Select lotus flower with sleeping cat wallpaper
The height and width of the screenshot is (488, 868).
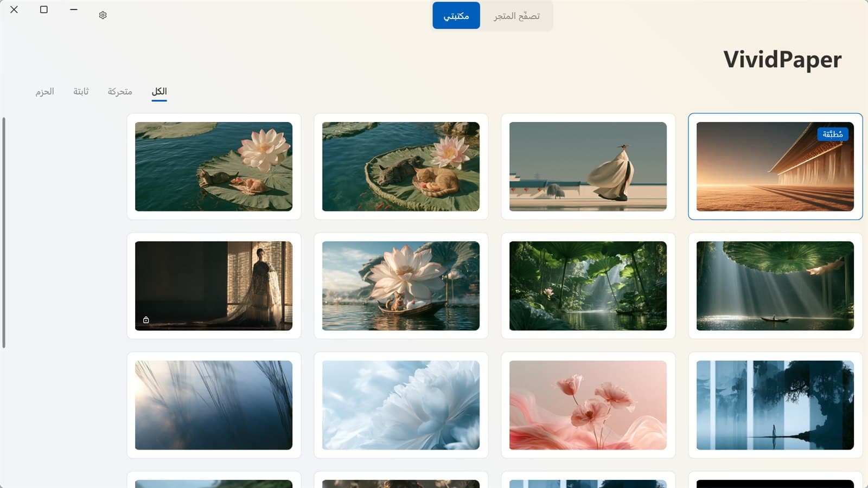pos(214,166)
